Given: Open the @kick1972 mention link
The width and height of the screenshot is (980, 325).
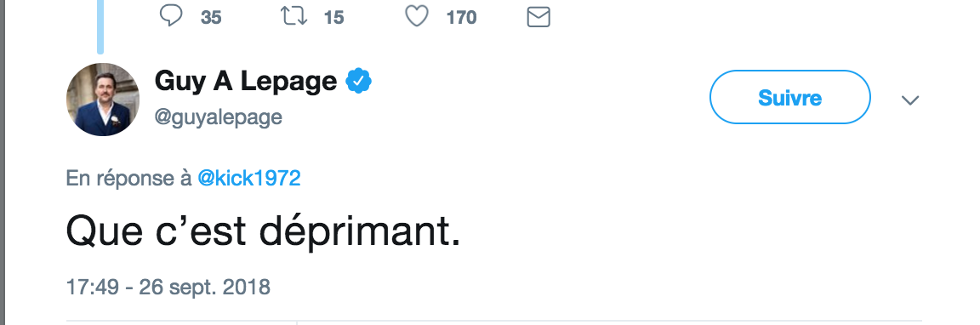Looking at the screenshot, I should 248,179.
